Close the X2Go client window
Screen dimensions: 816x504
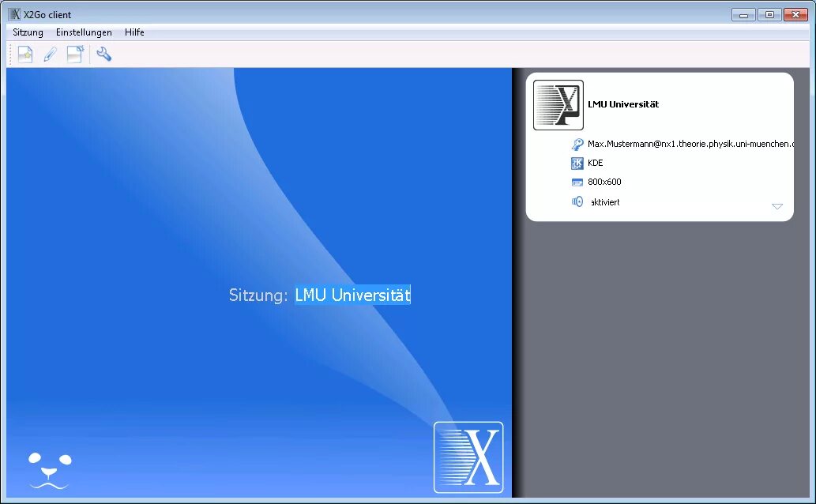[795, 15]
